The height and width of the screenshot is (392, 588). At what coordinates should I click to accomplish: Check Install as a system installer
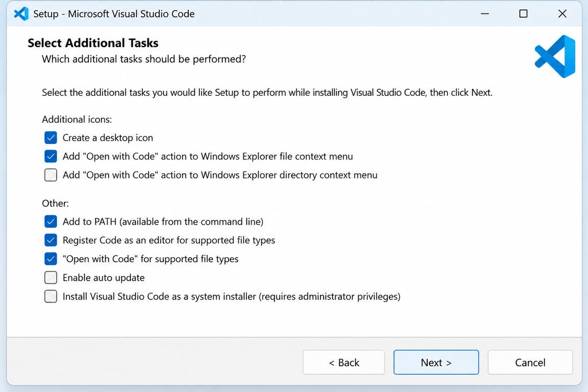click(x=51, y=296)
